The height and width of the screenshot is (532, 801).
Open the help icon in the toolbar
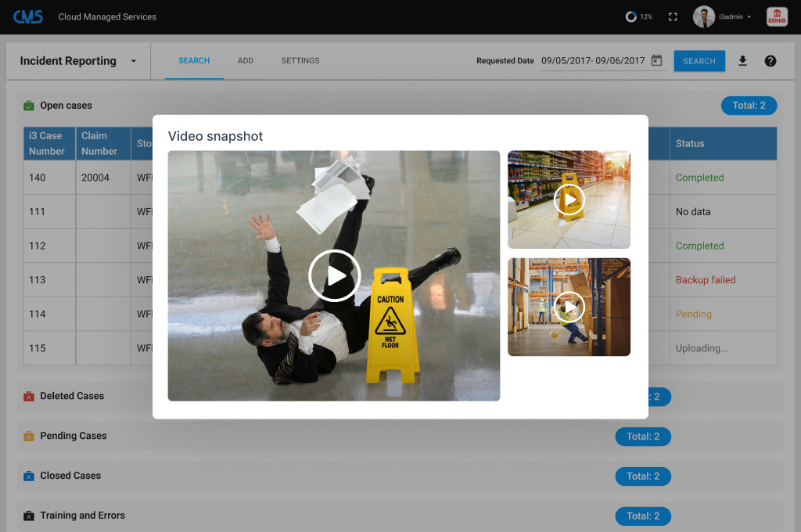tap(770, 60)
